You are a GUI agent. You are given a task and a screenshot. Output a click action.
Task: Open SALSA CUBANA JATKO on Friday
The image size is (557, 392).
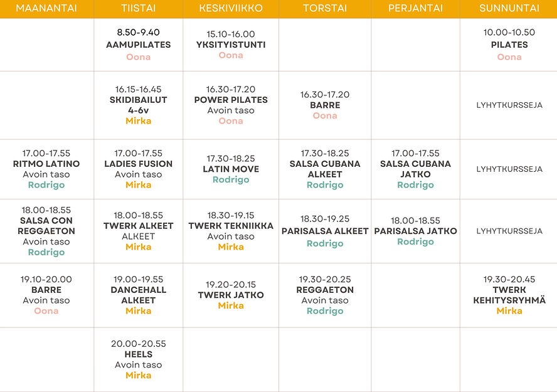(x=416, y=169)
